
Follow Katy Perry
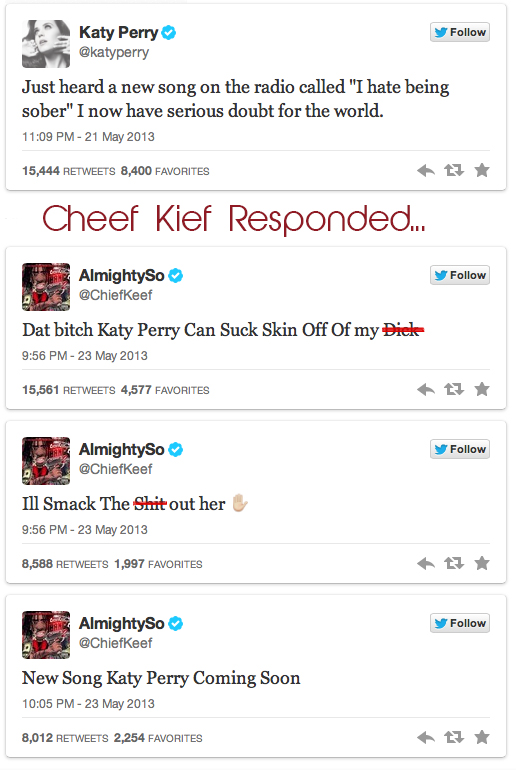pos(460,32)
